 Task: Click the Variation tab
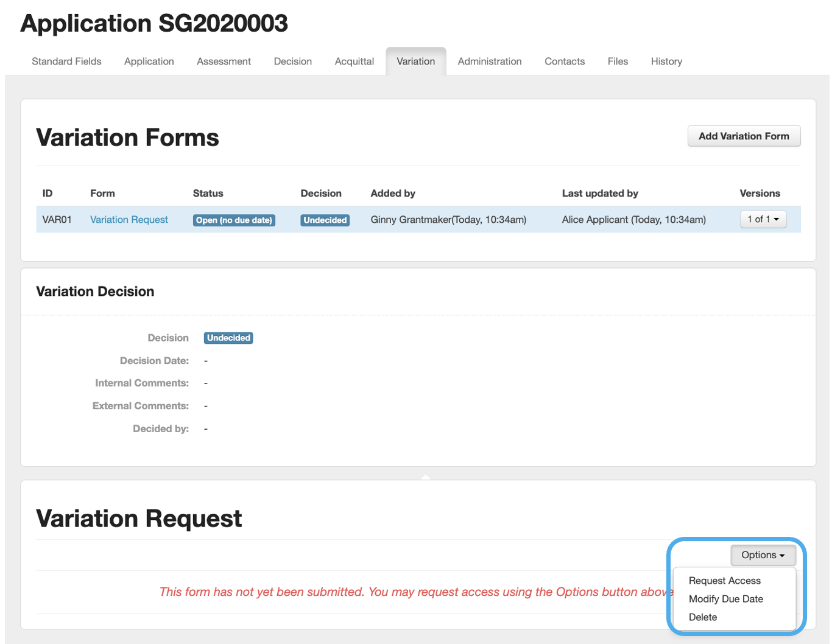click(x=415, y=61)
